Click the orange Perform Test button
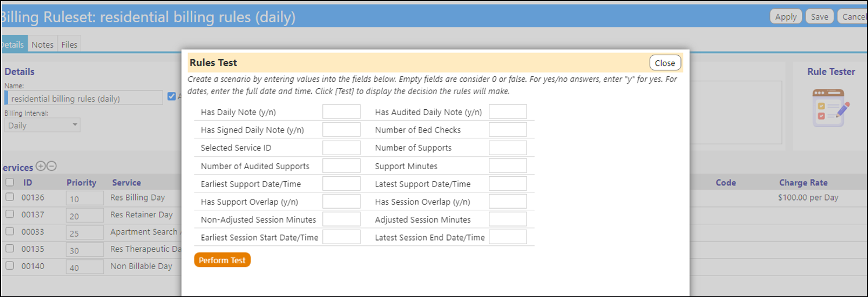Viewport: 868px width, 297px height. pos(222,260)
